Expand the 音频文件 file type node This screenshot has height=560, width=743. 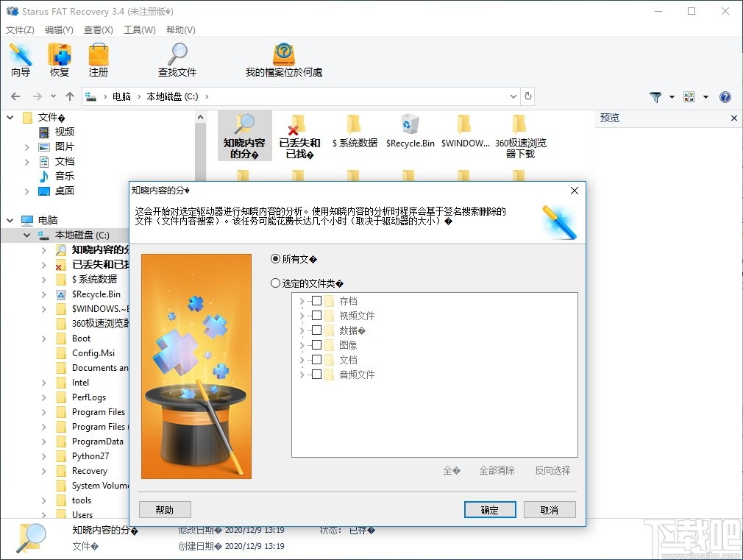[x=302, y=375]
